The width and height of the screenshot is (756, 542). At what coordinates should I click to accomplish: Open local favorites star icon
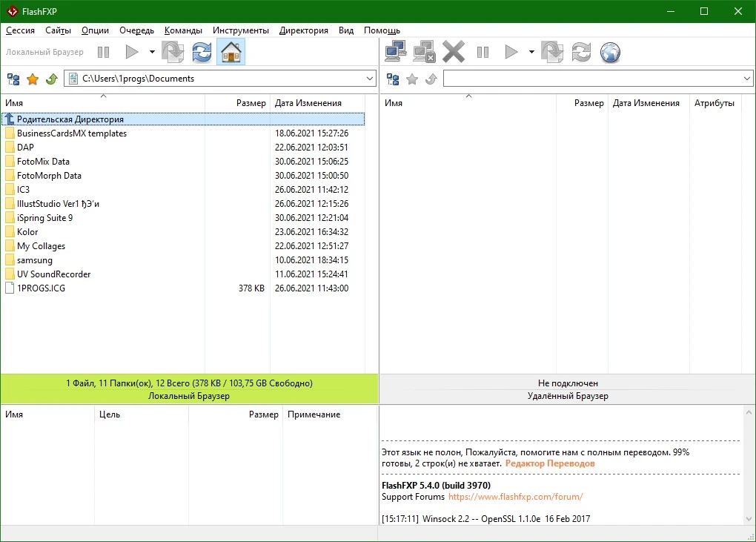click(33, 79)
